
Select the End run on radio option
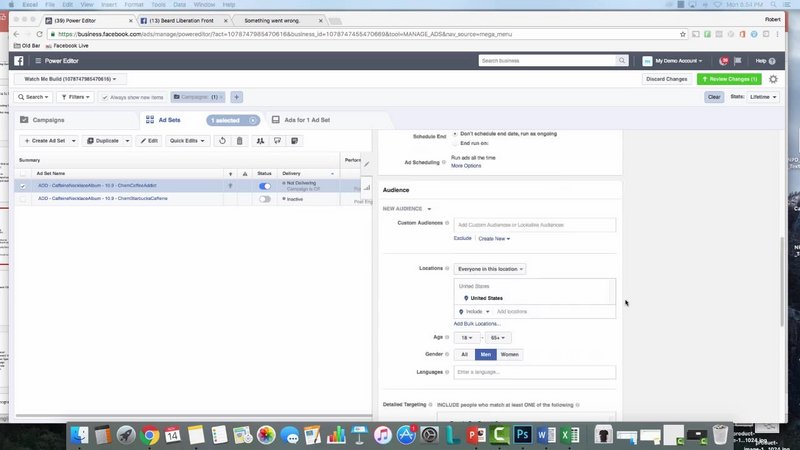coord(455,143)
